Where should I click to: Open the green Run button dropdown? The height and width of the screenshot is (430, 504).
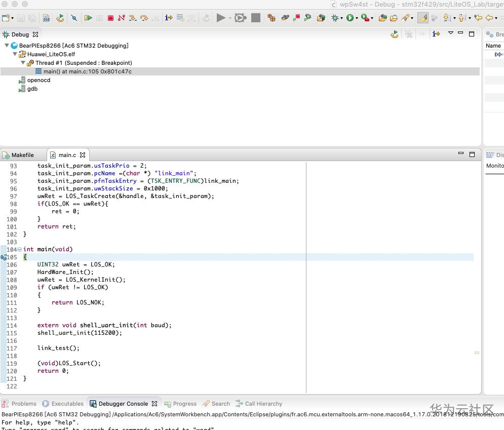pos(356,18)
